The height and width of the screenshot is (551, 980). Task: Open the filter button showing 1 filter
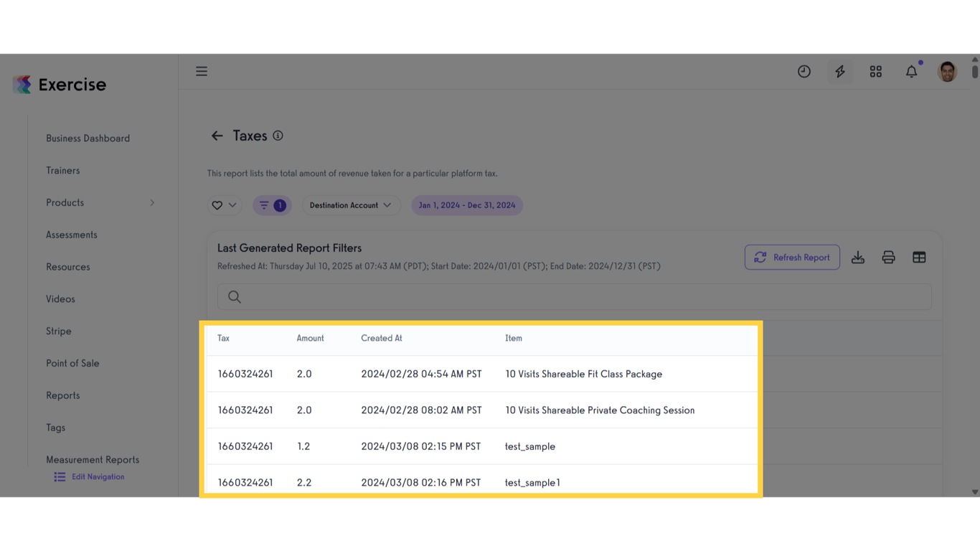click(x=272, y=205)
